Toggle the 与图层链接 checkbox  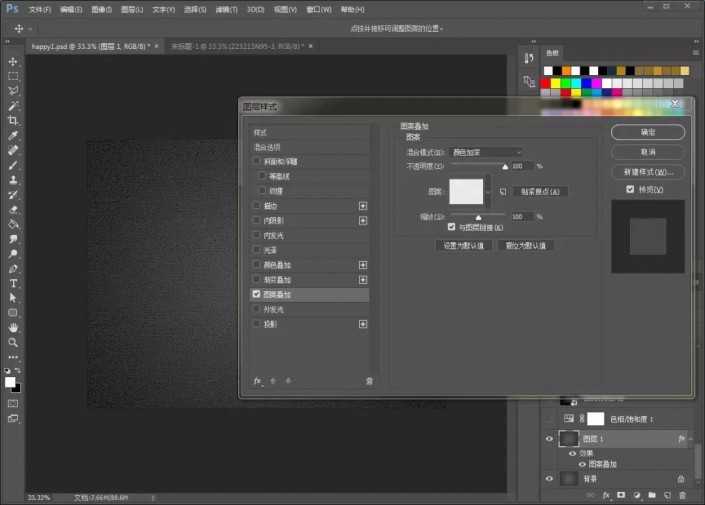(452, 227)
